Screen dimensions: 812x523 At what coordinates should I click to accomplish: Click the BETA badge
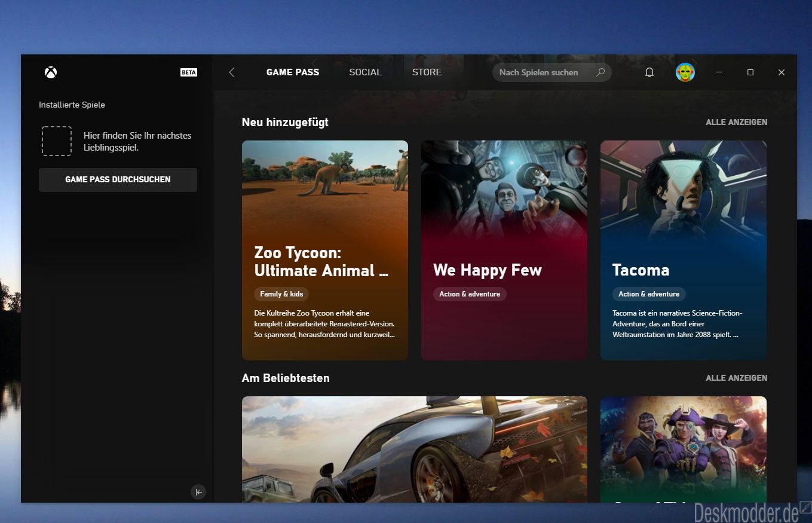coord(189,72)
